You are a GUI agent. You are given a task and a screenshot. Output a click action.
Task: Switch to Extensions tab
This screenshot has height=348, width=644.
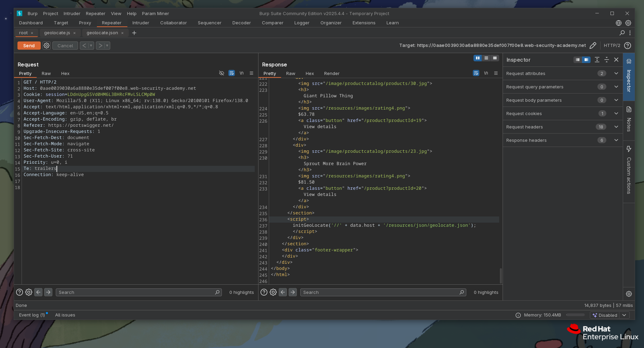(364, 23)
